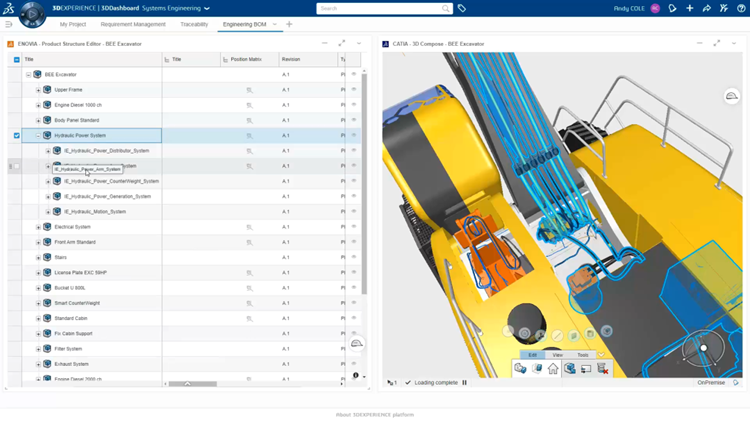Expand IE_Hydraulic_Motion_System node
The height and width of the screenshot is (422, 750).
coord(48,212)
